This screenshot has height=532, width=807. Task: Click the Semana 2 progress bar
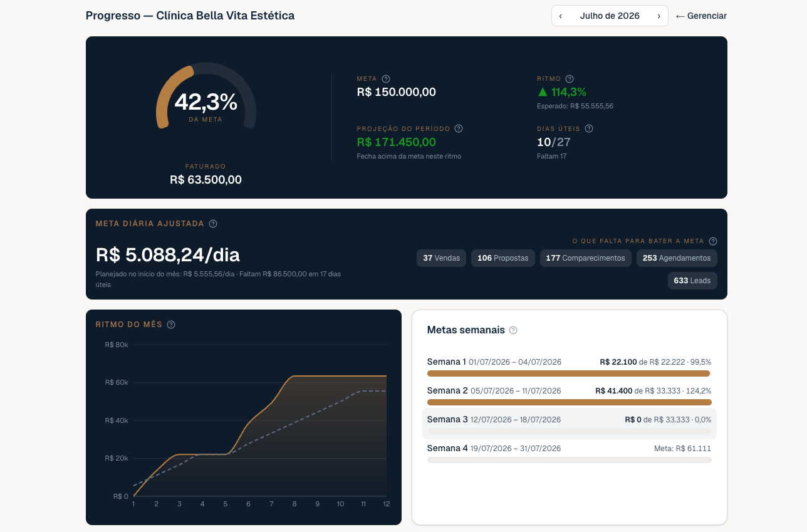[569, 402]
